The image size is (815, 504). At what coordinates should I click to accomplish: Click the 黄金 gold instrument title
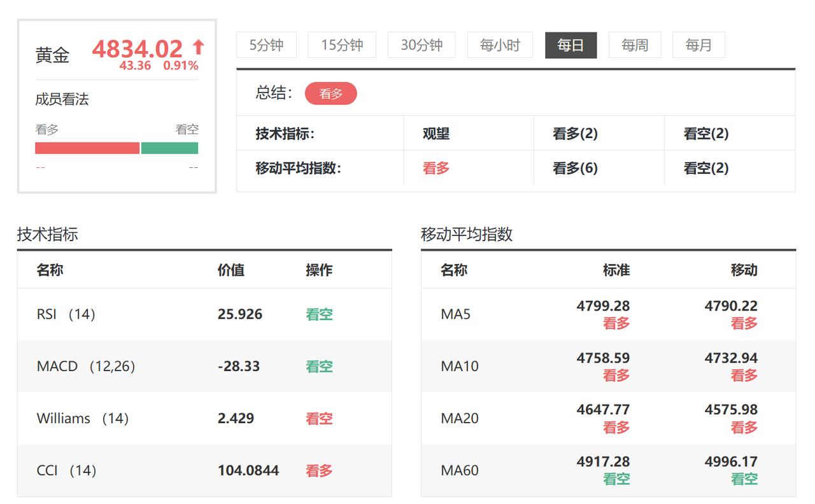(x=51, y=55)
